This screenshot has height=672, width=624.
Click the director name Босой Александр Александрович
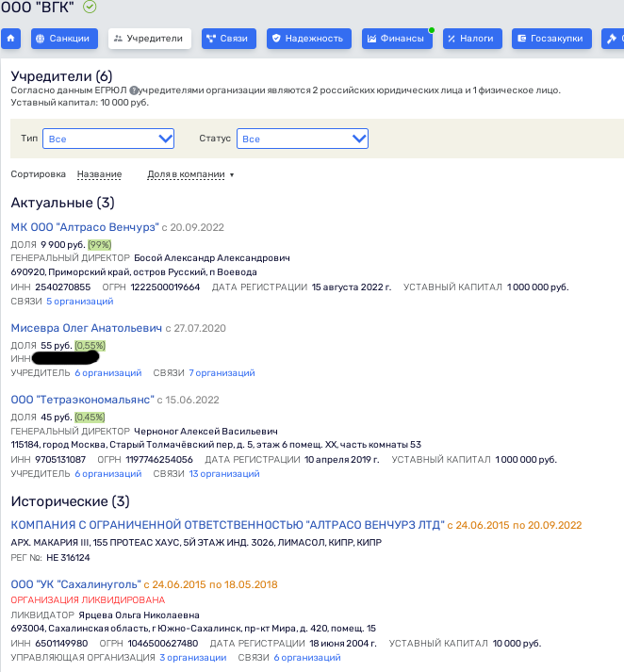[x=212, y=258]
